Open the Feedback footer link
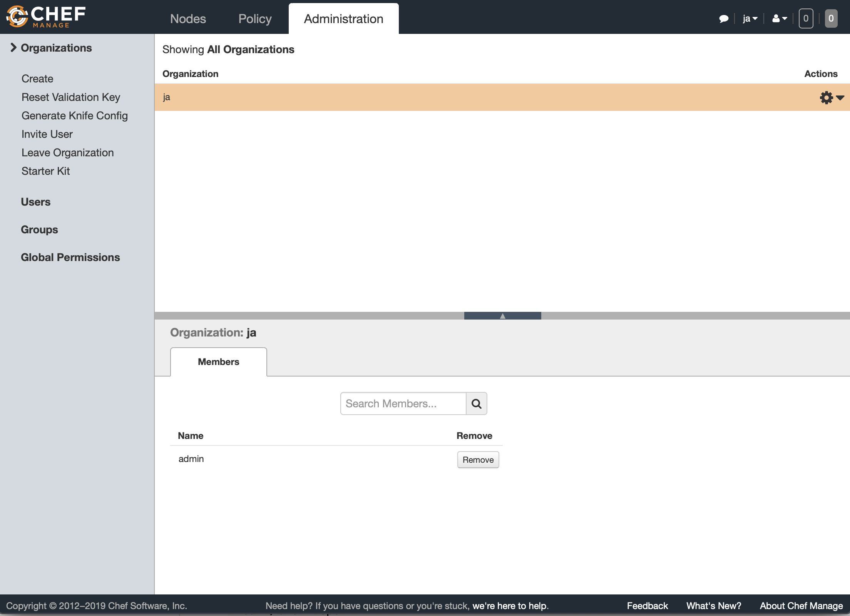This screenshot has height=616, width=850. (x=647, y=606)
